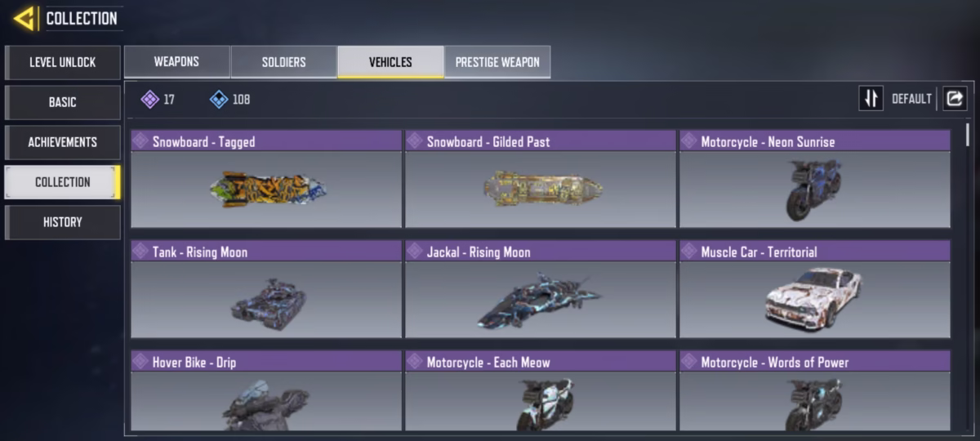Go to the Achievements section
This screenshot has width=980, height=441.
[x=63, y=142]
